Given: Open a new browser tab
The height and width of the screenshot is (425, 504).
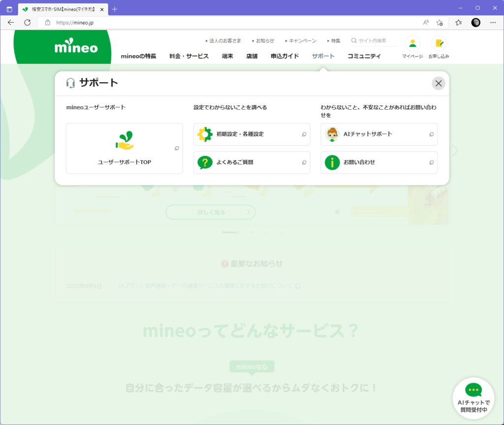Looking at the screenshot, I should point(115,9).
